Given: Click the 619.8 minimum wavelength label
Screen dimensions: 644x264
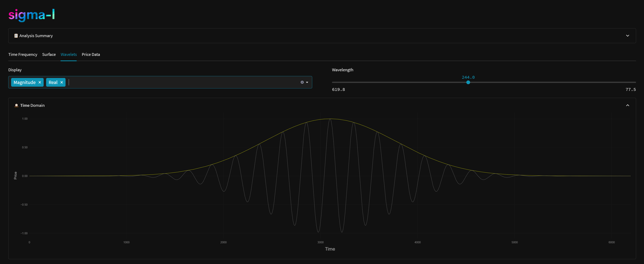Looking at the screenshot, I should pyautogui.click(x=339, y=89).
